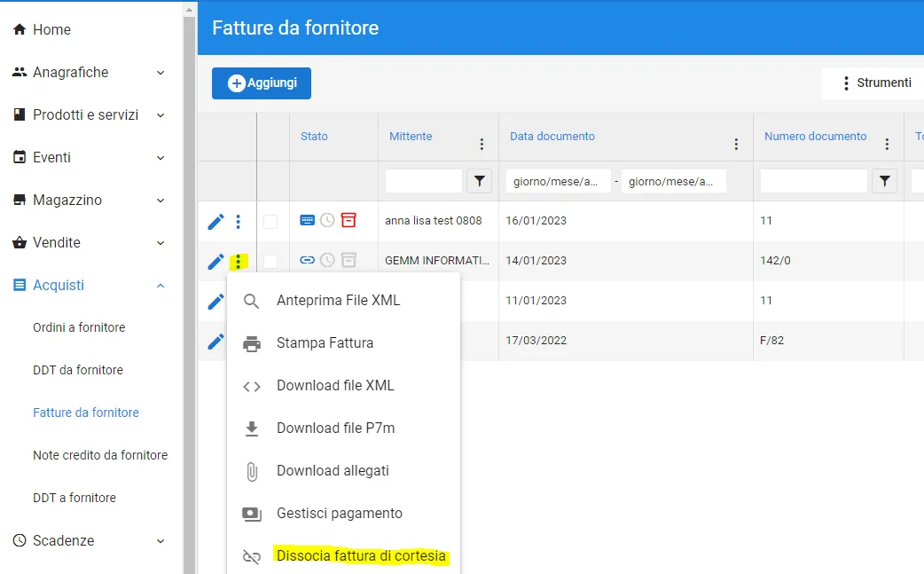This screenshot has width=924, height=574.
Task: Click the Vendite basket icon
Action: point(20,242)
